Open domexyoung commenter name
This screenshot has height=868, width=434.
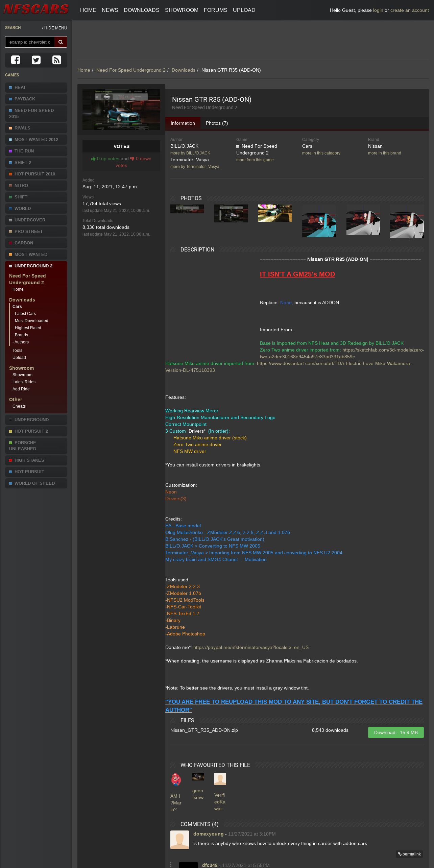[209, 834]
